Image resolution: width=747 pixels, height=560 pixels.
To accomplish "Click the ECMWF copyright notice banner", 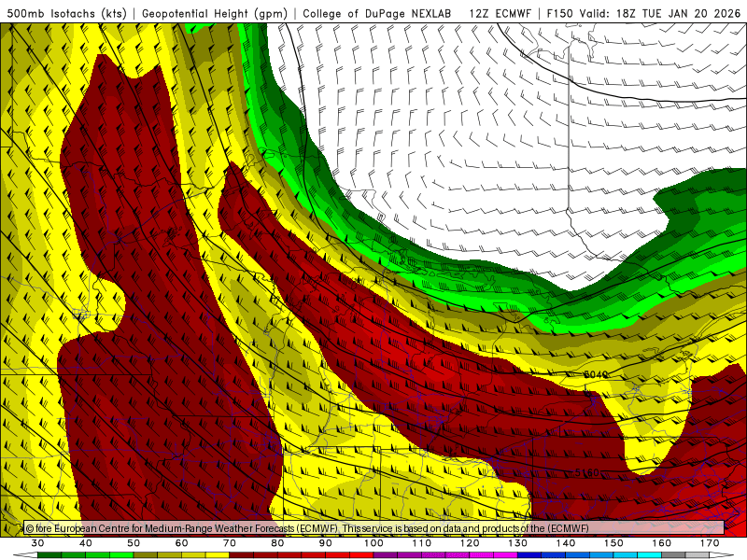I will pyautogui.click(x=374, y=528).
